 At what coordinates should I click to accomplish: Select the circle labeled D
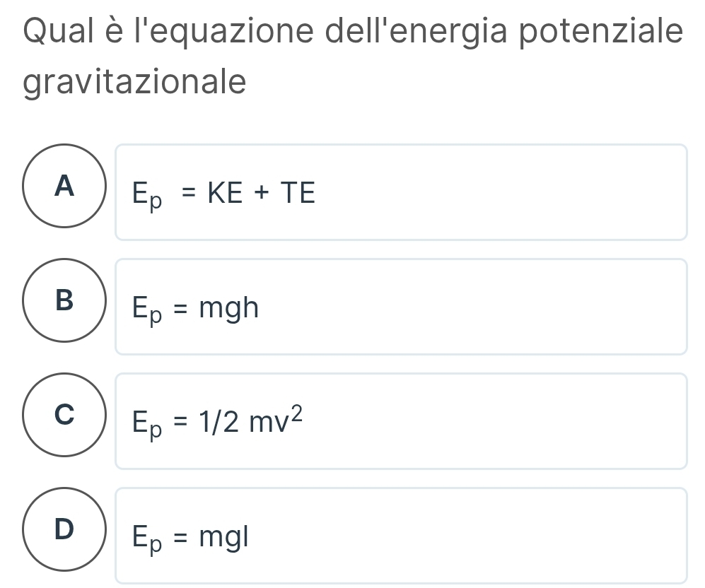pos(64,529)
